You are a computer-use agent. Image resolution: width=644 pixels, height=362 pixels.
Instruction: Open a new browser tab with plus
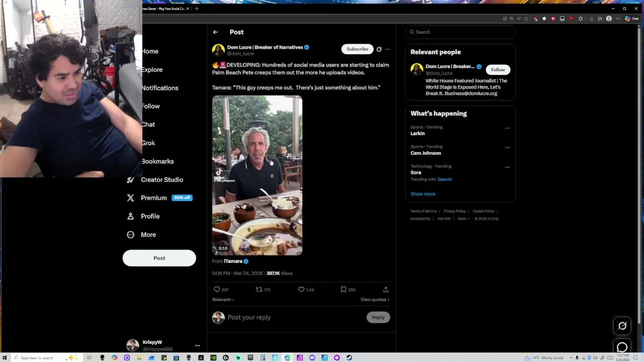click(x=197, y=9)
